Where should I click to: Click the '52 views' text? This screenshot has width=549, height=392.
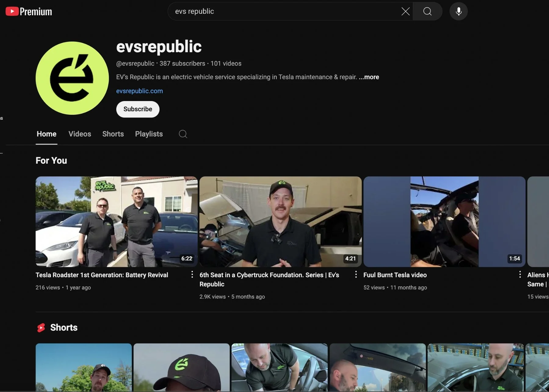[x=374, y=288]
